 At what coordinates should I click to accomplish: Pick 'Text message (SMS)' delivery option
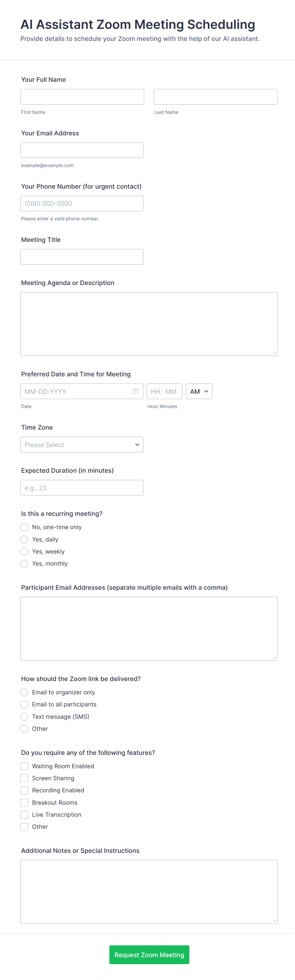click(24, 716)
